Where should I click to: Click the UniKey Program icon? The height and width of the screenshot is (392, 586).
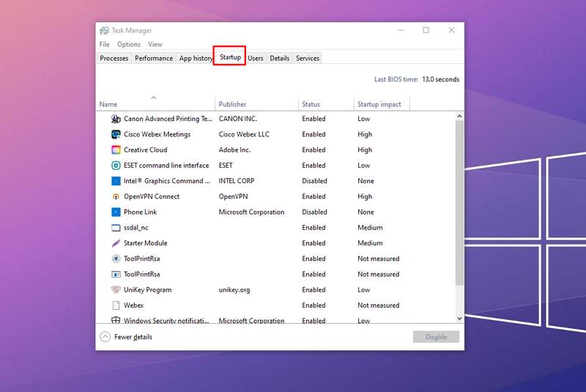(116, 289)
